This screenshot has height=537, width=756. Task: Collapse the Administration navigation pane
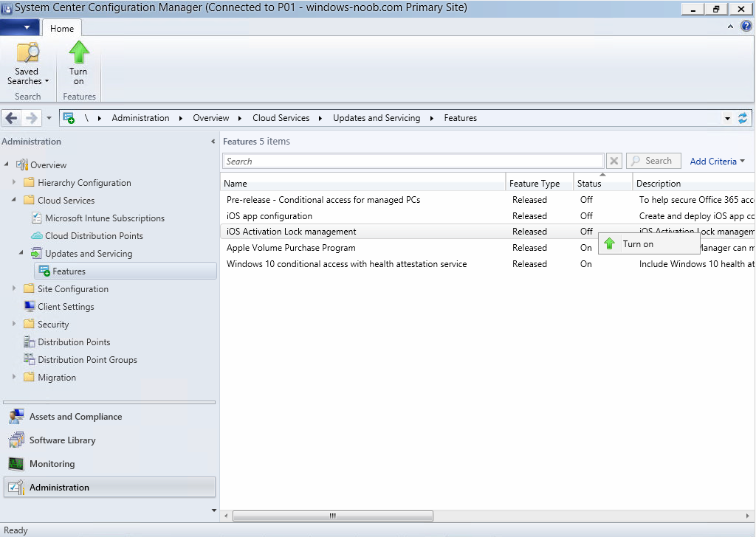coord(213,141)
